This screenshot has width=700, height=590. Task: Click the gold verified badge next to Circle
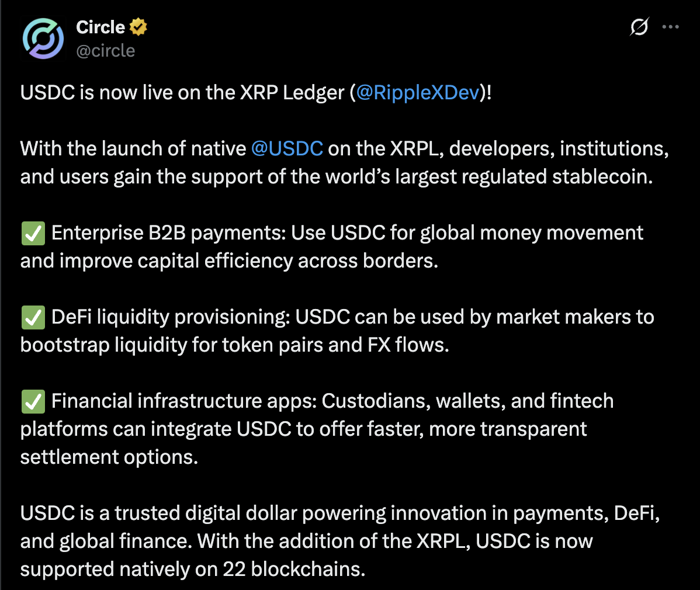click(138, 27)
